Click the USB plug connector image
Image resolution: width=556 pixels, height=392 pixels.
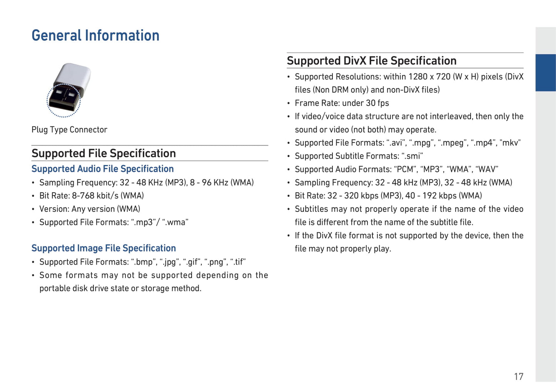68,90
